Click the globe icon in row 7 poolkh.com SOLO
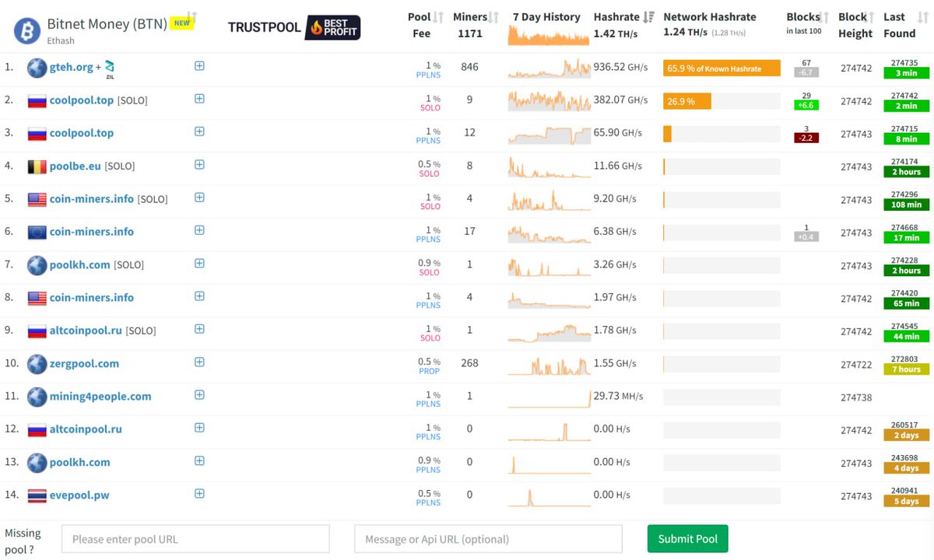Screen dimensions: 934x560 coord(37,265)
